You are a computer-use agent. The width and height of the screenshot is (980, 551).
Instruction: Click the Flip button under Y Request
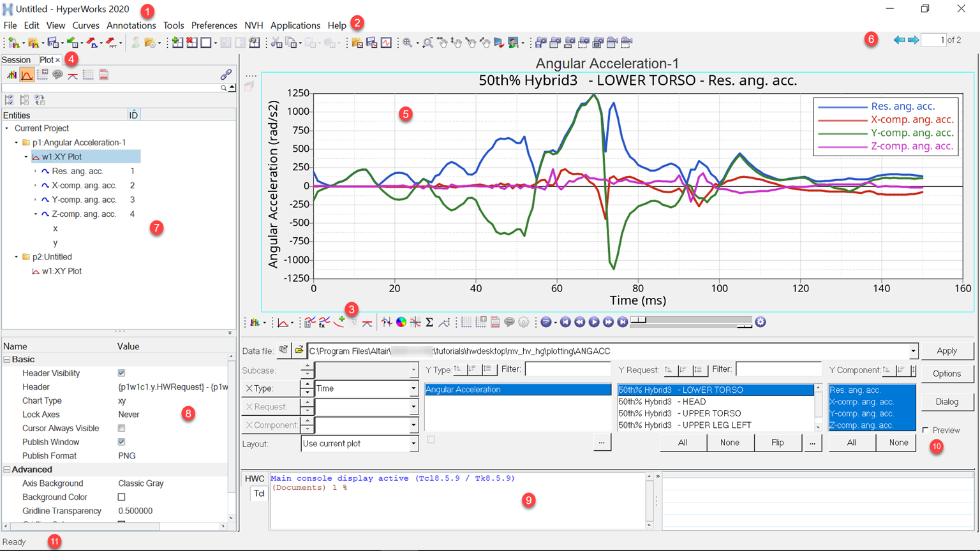pos(777,443)
